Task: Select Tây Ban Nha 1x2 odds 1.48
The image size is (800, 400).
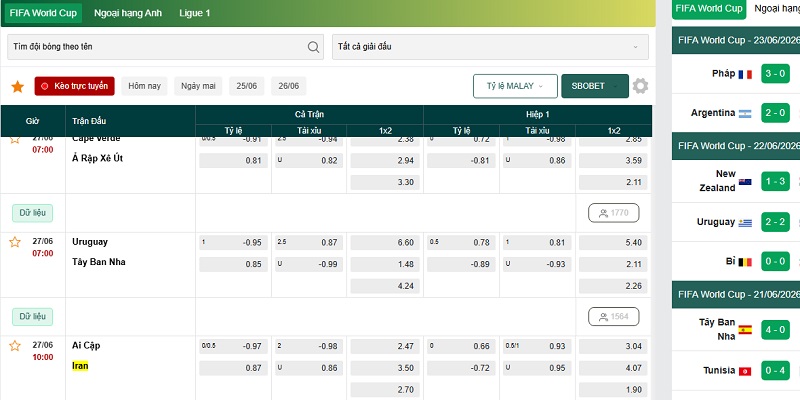Action: [385, 264]
